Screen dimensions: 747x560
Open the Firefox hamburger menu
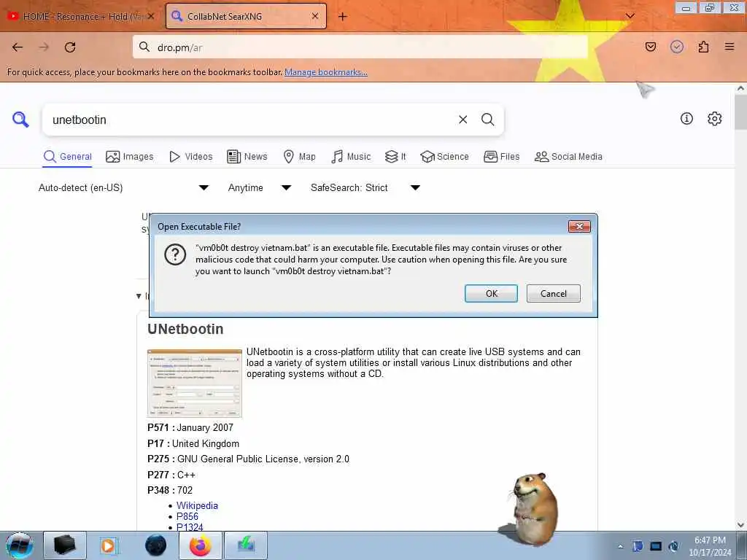(729, 47)
